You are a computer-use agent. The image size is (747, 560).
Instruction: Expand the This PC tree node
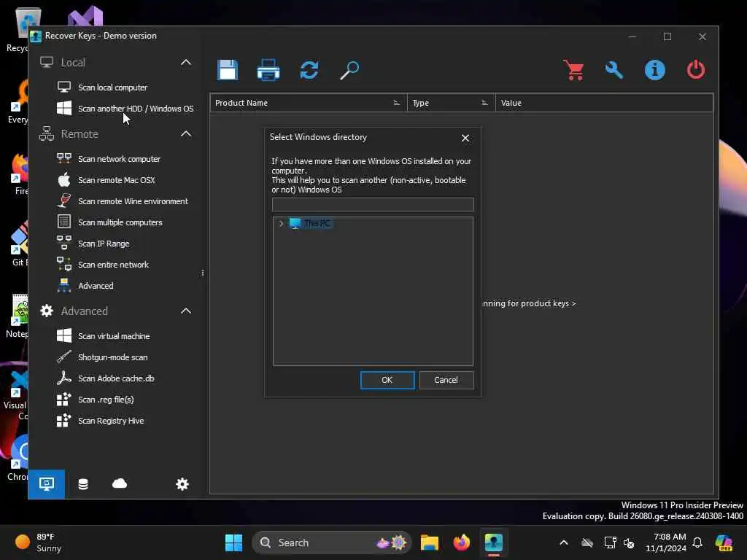[x=281, y=223]
